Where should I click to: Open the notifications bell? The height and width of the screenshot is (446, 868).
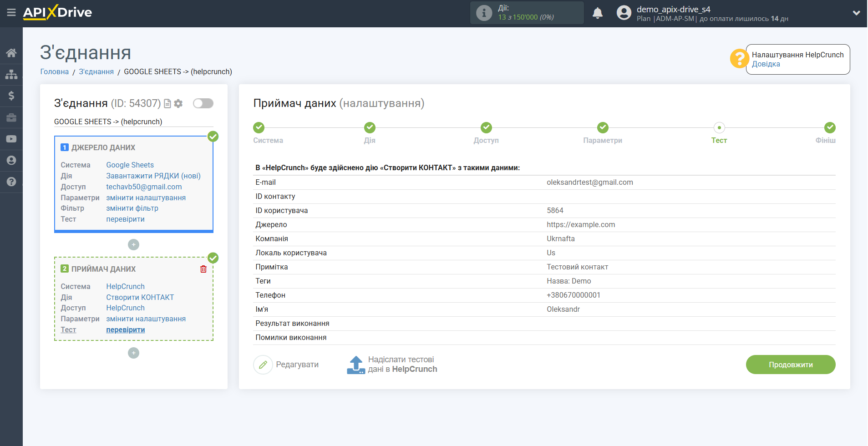click(598, 13)
